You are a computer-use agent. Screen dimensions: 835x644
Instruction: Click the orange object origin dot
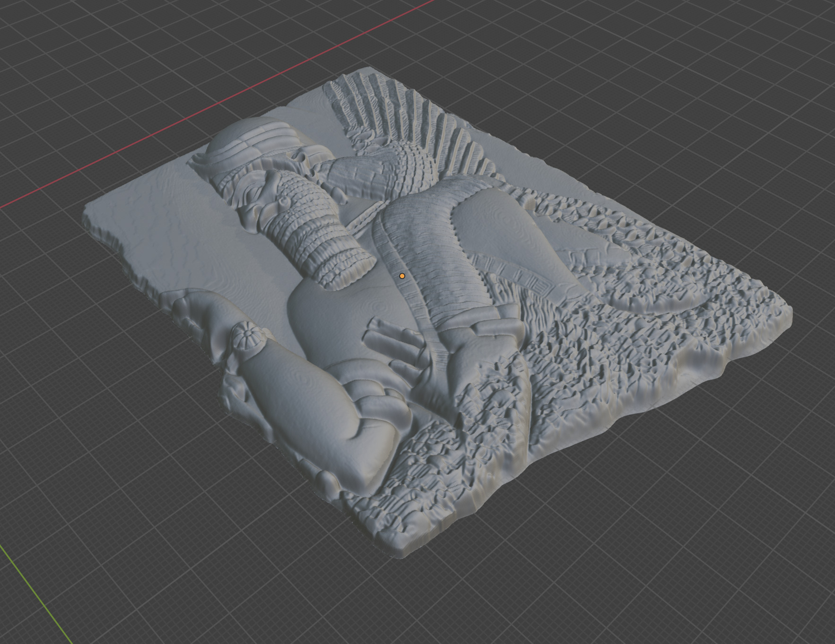[402, 276]
